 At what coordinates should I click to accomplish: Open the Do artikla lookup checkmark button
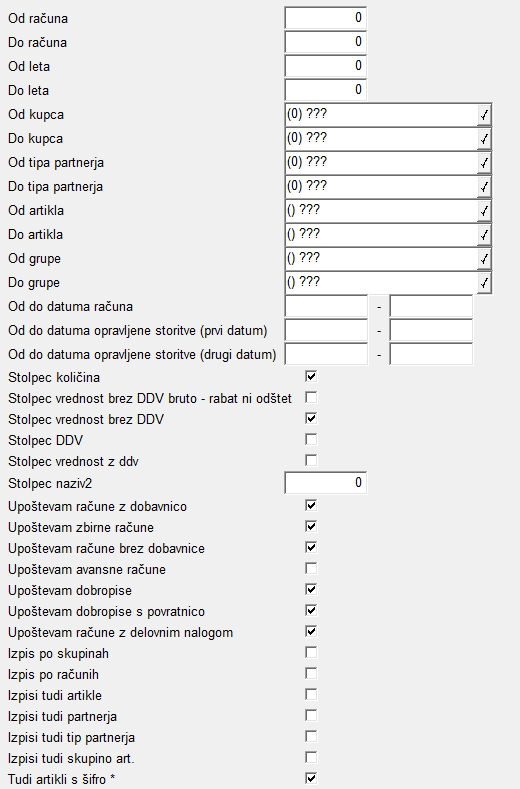484,235
